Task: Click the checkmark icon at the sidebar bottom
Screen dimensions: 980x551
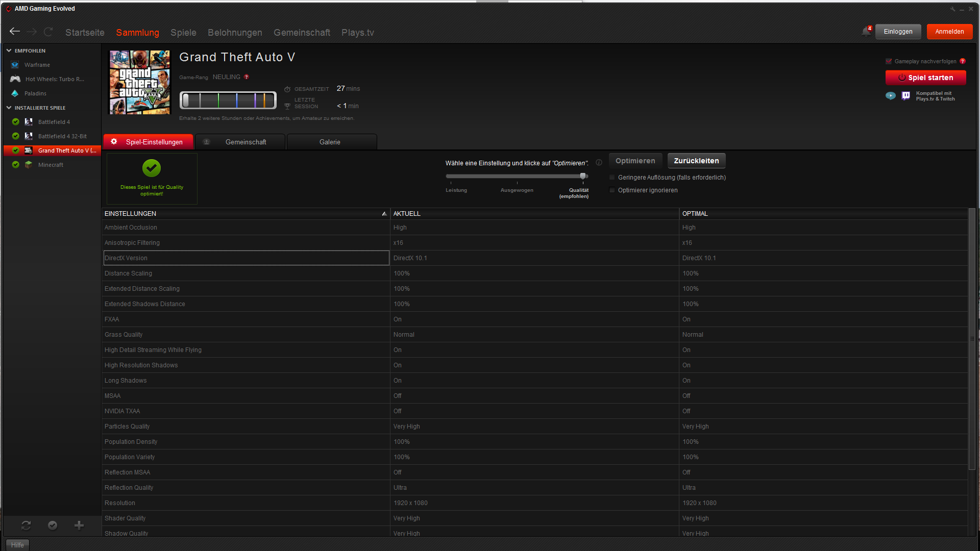Action: point(53,525)
